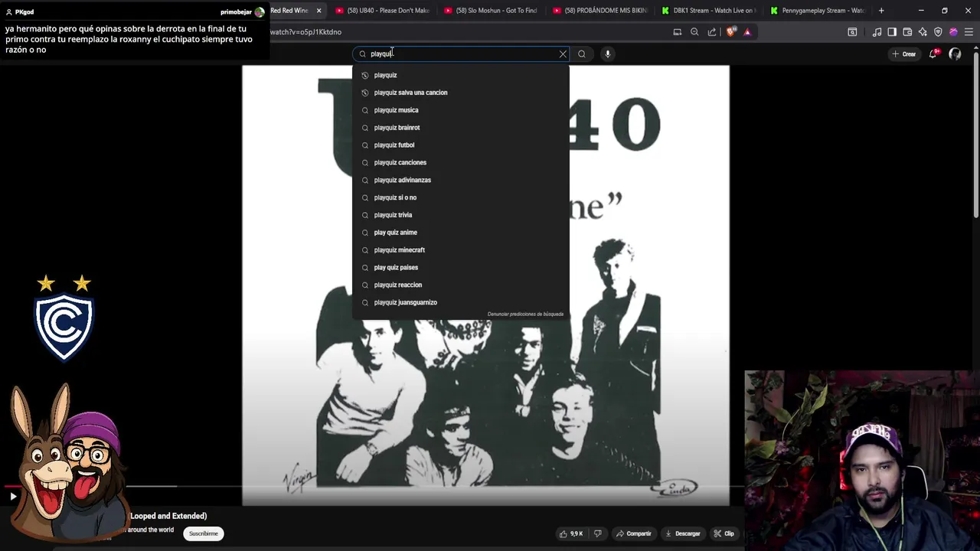Viewport: 980px width, 551px height.
Task: Click 'Denunciar predicciones de búsqueda' link
Action: [x=525, y=314]
